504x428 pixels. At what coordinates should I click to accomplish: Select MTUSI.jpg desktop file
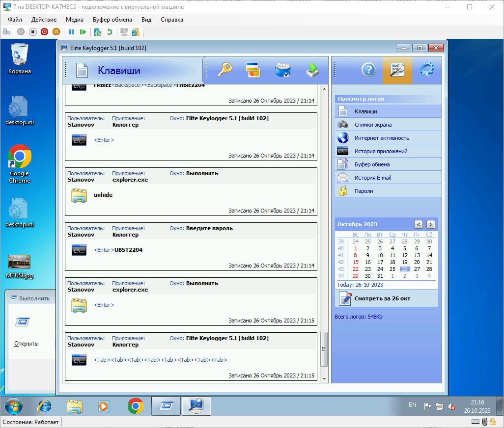tap(20, 266)
